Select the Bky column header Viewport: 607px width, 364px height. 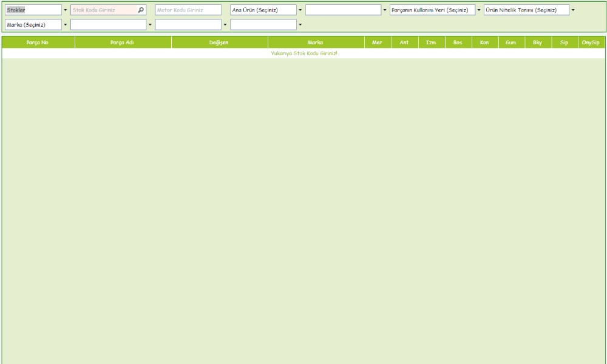tap(538, 42)
